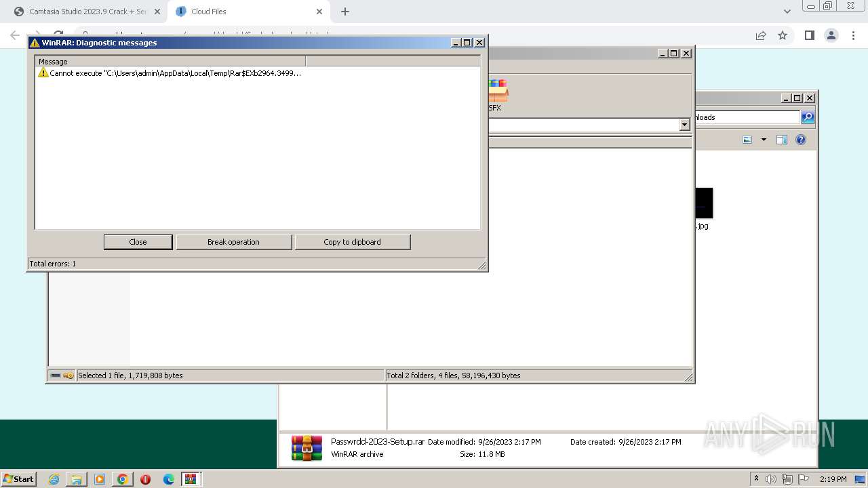Show hidden tray icons arrow
The width and height of the screenshot is (868, 488).
coord(756,479)
